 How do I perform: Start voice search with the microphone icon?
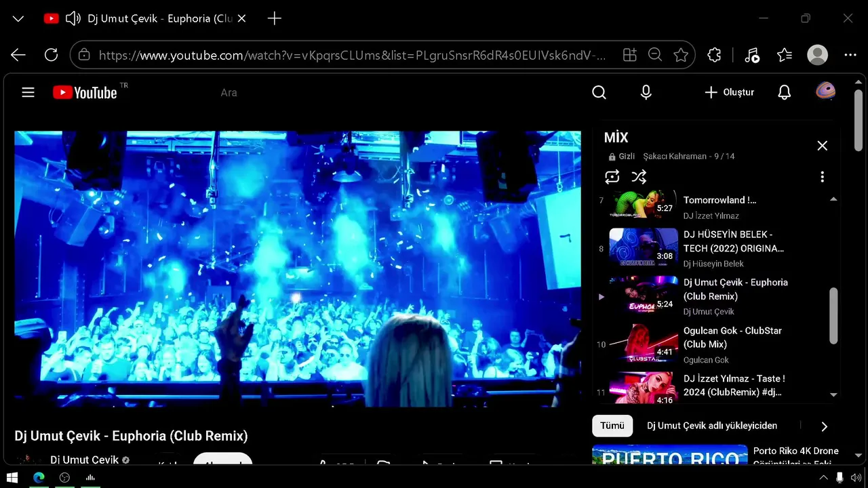pos(646,92)
